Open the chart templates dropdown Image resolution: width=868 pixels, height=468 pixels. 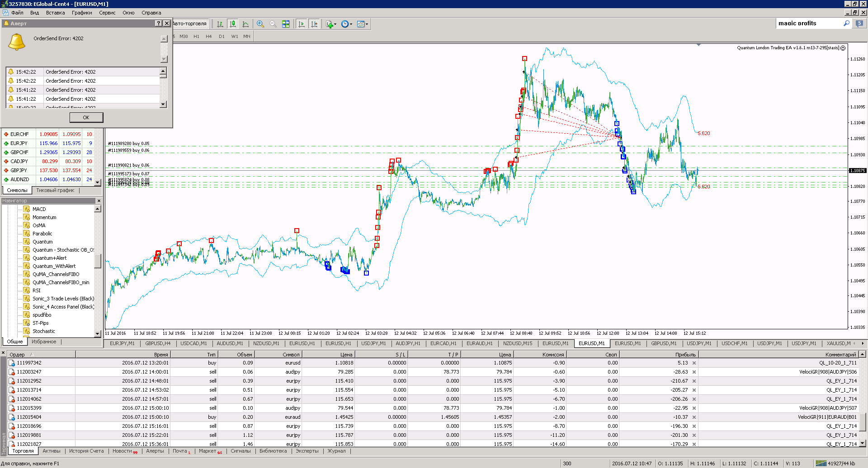coord(367,24)
